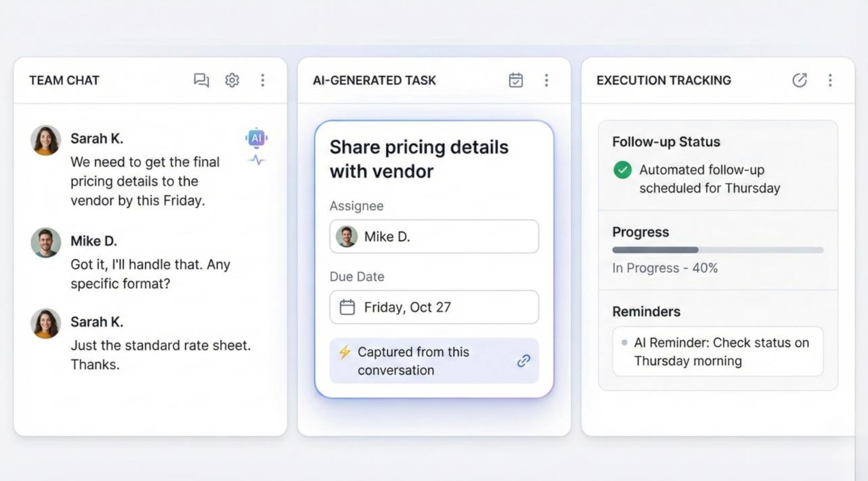Image resolution: width=868 pixels, height=481 pixels.
Task: Open Team Chat settings gear
Action: (232, 81)
